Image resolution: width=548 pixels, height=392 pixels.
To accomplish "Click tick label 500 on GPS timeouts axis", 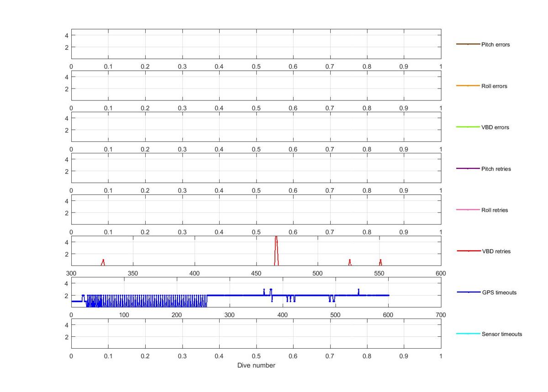I will coord(335,315).
